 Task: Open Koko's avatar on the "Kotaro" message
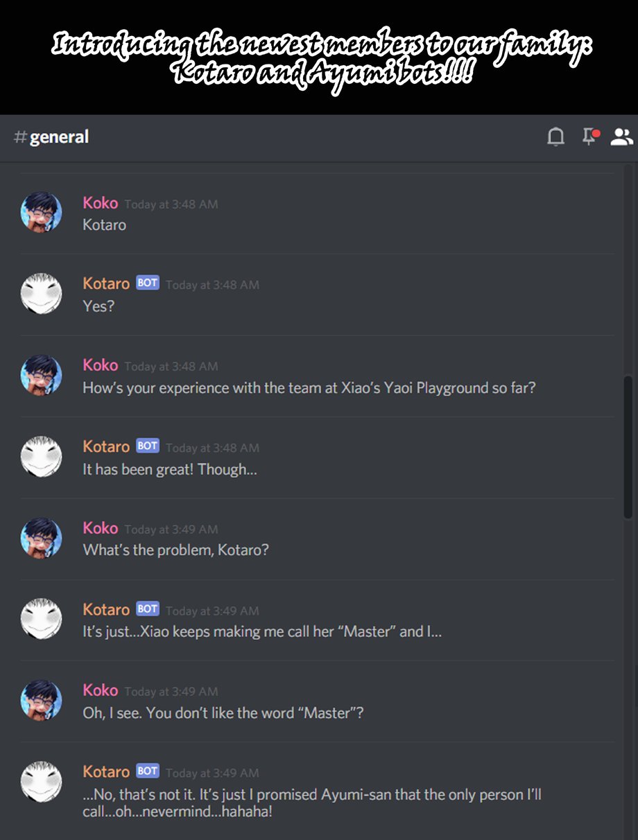[42, 213]
